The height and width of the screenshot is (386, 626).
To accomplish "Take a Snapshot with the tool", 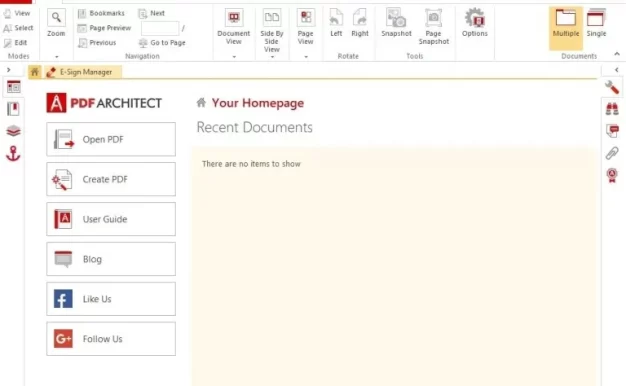I will tap(396, 23).
